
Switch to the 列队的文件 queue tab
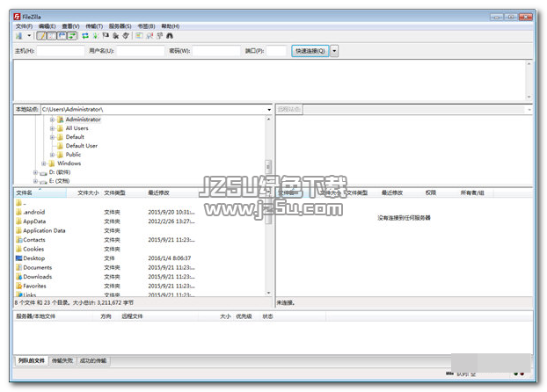[x=32, y=360]
